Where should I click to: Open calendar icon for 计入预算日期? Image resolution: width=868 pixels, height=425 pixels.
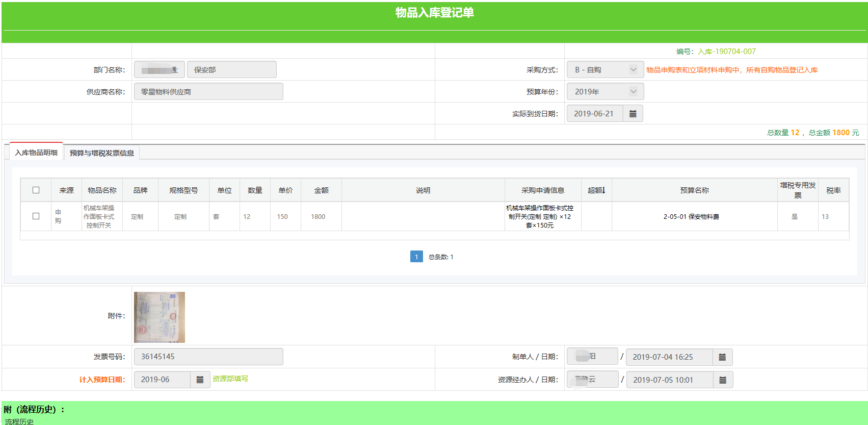pos(200,380)
